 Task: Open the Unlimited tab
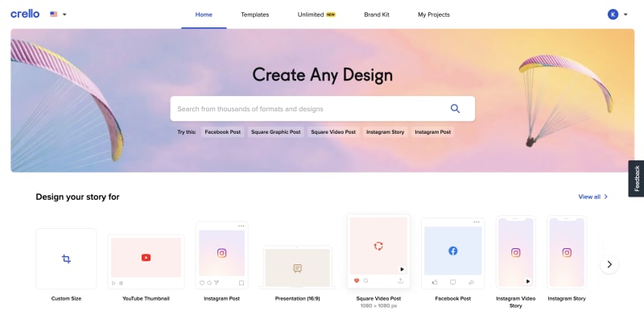pos(316,15)
